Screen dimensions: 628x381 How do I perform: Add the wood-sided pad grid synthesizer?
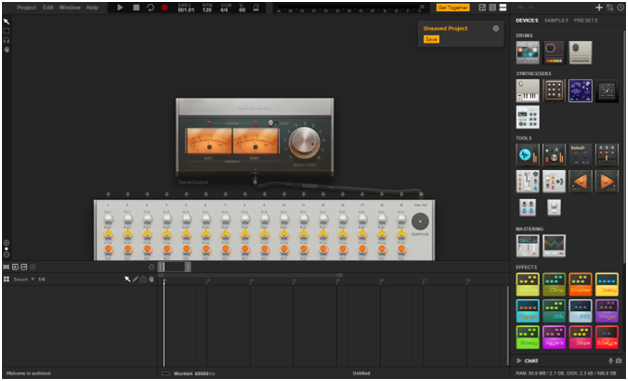click(x=554, y=91)
